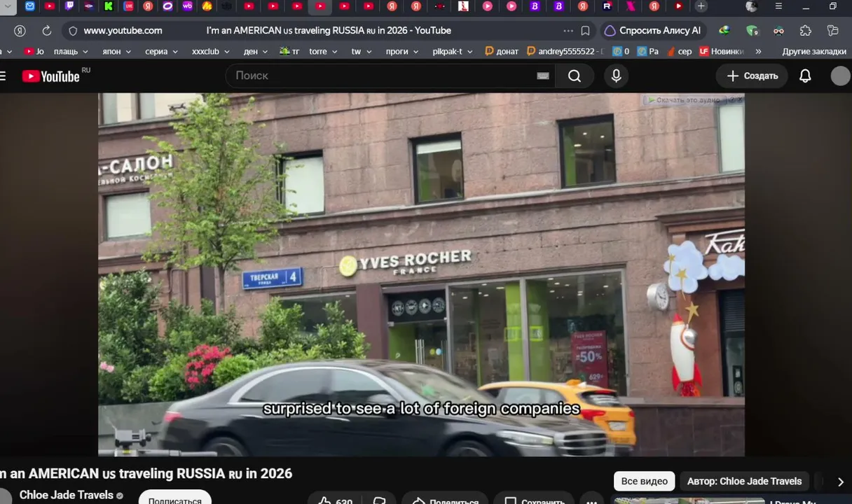Viewport: 852px width, 504px height.
Task: Open the Chloe Jade Travels channel name
Action: click(x=67, y=495)
